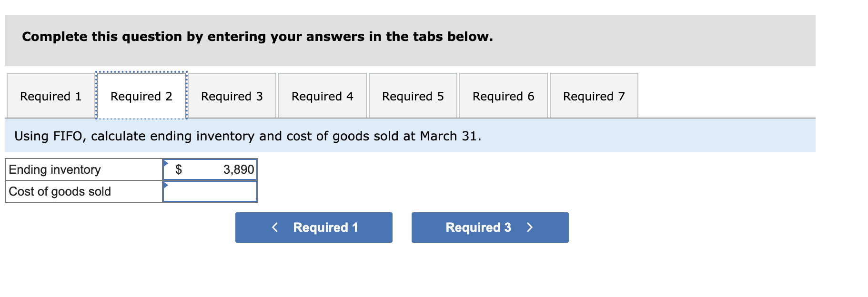The width and height of the screenshot is (868, 297).
Task: Select the Required 5 tab
Action: pyautogui.click(x=413, y=96)
